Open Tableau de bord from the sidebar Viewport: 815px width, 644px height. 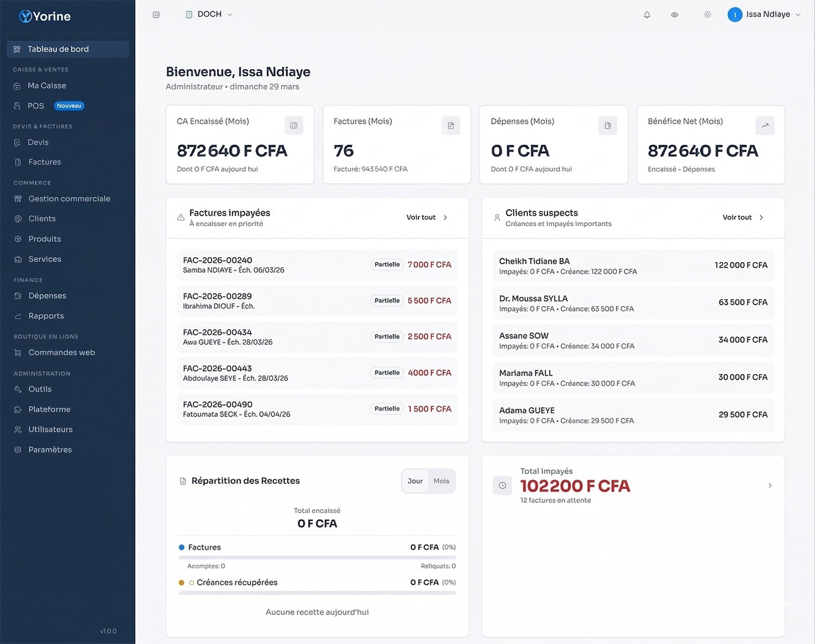click(x=58, y=48)
